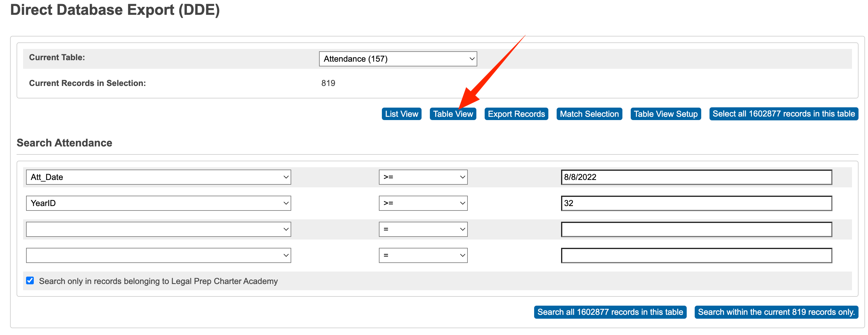Open the third empty field-name dropdown
This screenshot has height=335, width=868.
pyautogui.click(x=158, y=229)
